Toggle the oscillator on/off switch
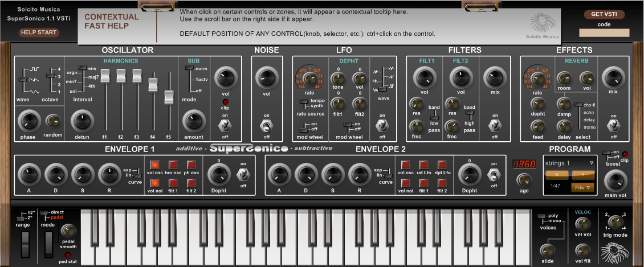The image size is (644, 267). tap(225, 125)
